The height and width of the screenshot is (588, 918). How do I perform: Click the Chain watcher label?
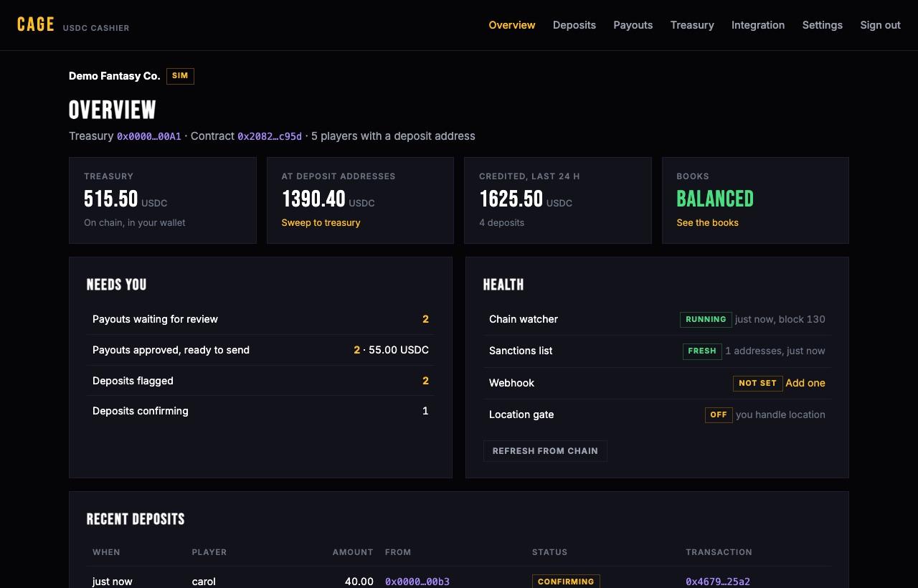click(524, 319)
